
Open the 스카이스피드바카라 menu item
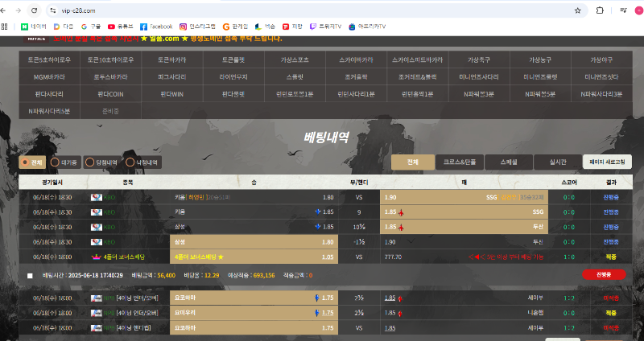point(417,60)
